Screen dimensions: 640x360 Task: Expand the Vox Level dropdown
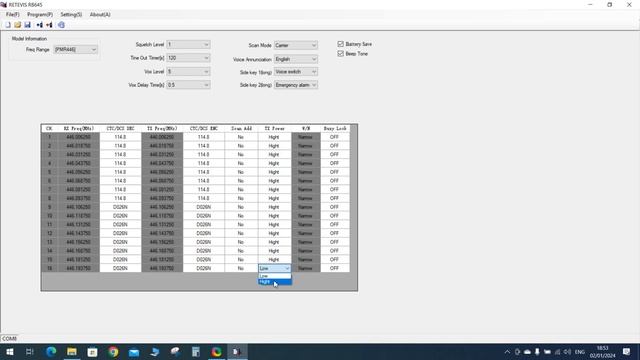pyautogui.click(x=188, y=71)
